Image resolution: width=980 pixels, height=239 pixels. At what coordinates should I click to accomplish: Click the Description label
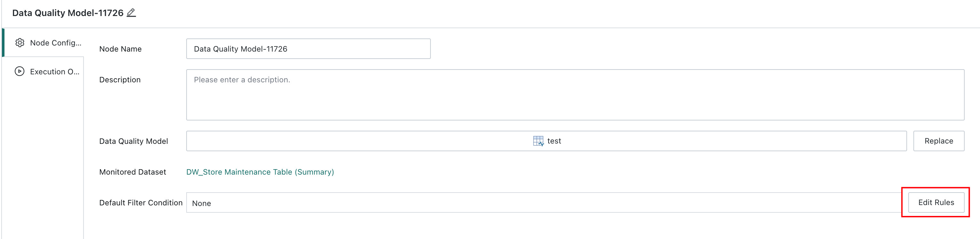pyautogui.click(x=120, y=80)
